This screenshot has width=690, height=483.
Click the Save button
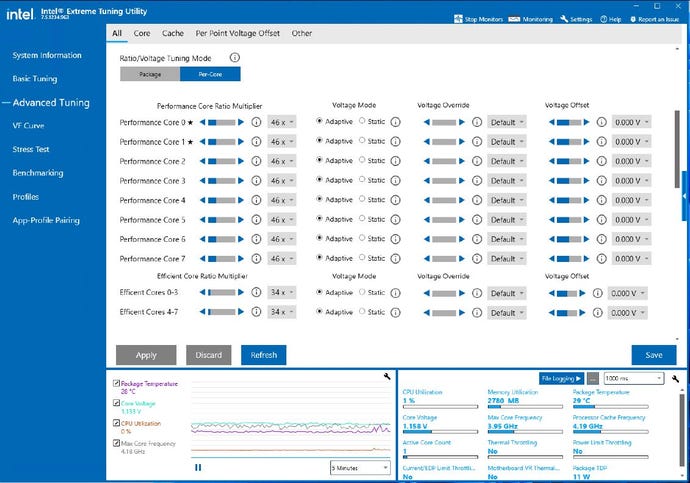[654, 355]
